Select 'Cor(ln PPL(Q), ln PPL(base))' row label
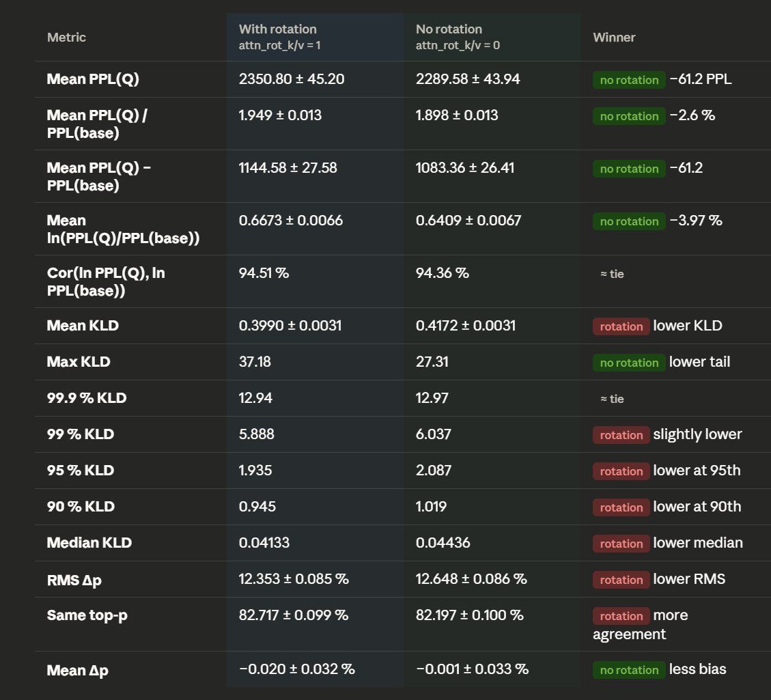771x700 pixels. [x=107, y=281]
